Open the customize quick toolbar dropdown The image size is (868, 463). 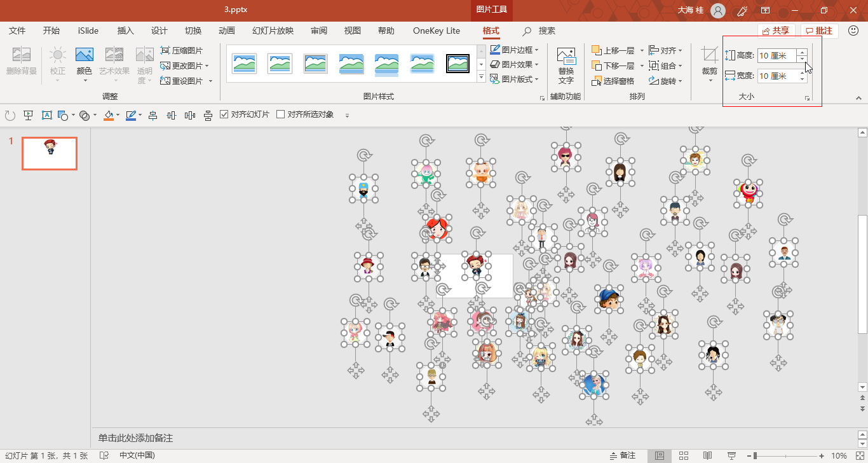click(x=347, y=116)
